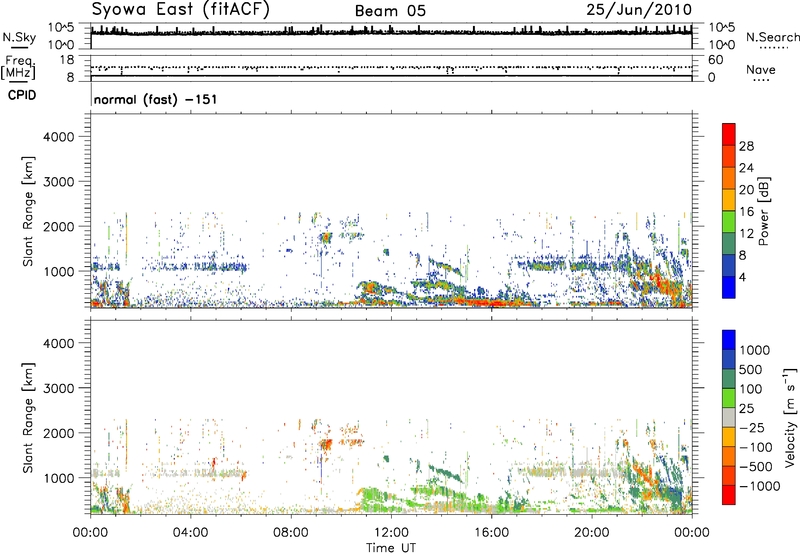Click the "Velocity [m s-1]" colorbar title
The height and width of the screenshot is (554, 800).
pyautogui.click(x=790, y=417)
